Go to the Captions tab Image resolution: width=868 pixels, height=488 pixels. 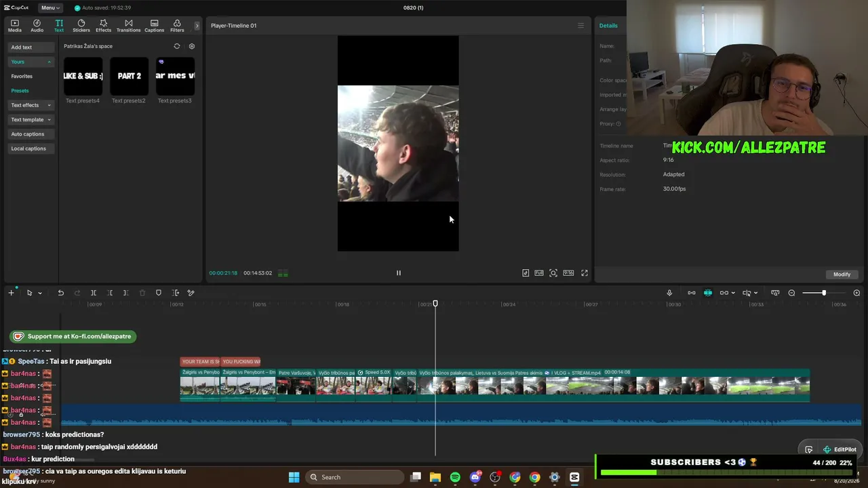(x=154, y=26)
